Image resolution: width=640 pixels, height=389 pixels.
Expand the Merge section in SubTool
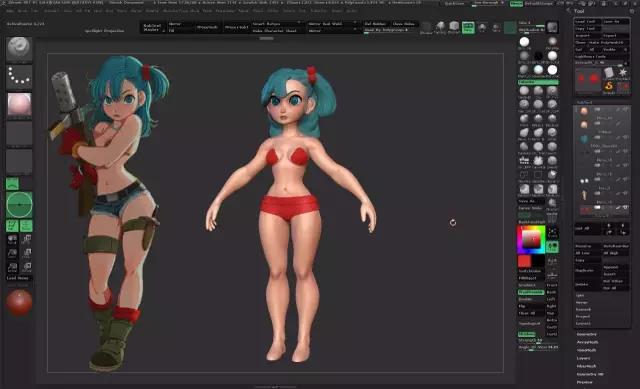click(x=582, y=302)
